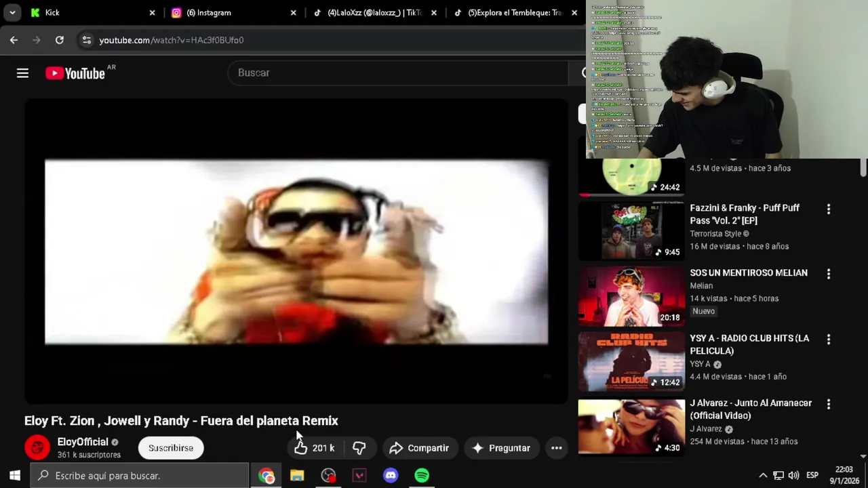Open the Windows Start menu
868x488 pixels.
pos(15,475)
